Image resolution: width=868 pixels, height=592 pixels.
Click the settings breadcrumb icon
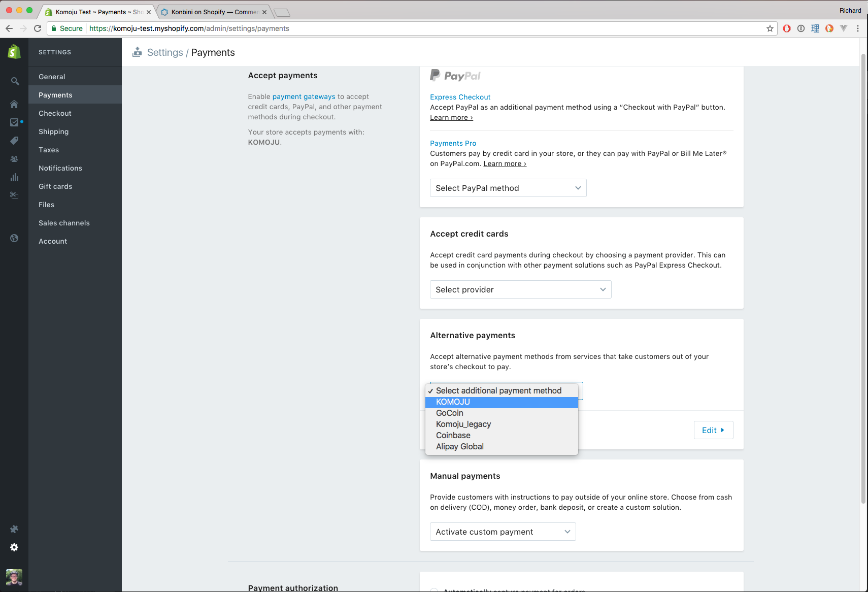coord(137,52)
